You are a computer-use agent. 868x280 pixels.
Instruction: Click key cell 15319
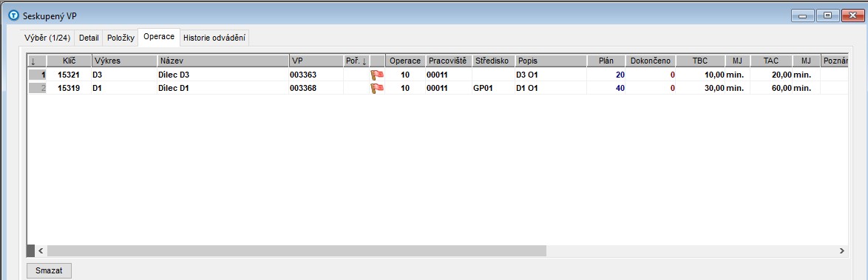point(69,87)
